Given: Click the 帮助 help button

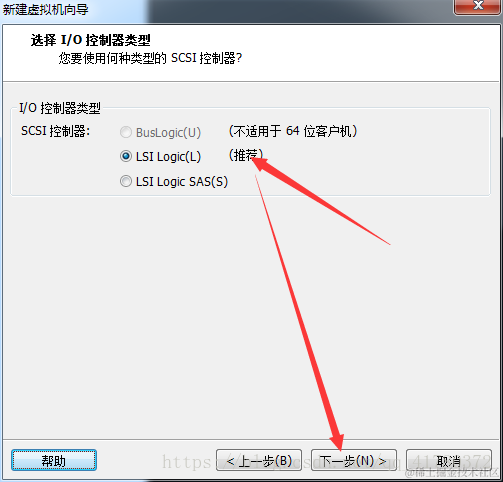Looking at the screenshot, I should pyautogui.click(x=54, y=460).
